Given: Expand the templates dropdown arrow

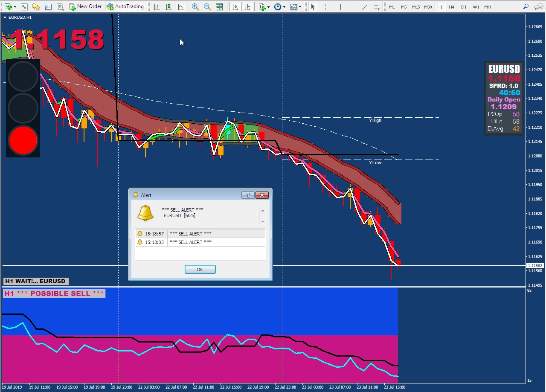Looking at the screenshot, I should [300, 7].
